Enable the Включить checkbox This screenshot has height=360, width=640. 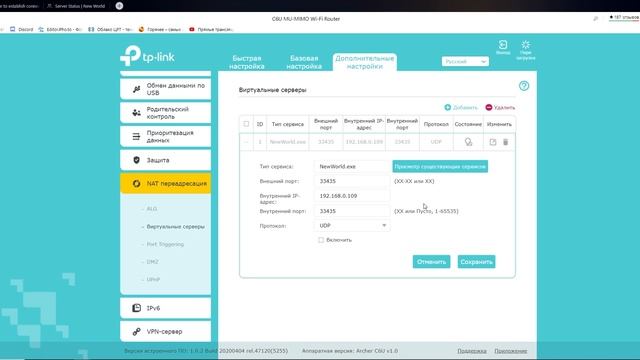(321, 240)
